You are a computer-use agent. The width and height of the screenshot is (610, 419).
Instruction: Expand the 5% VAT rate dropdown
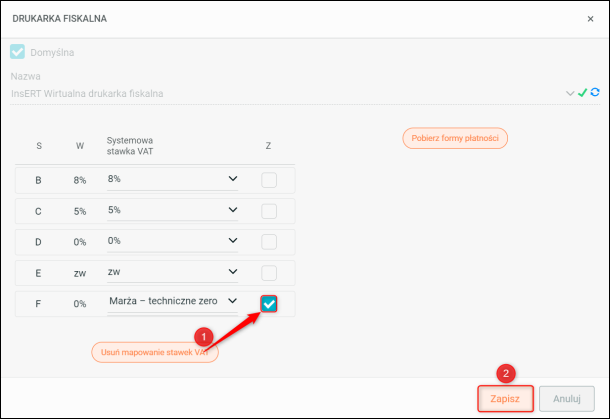tap(233, 211)
